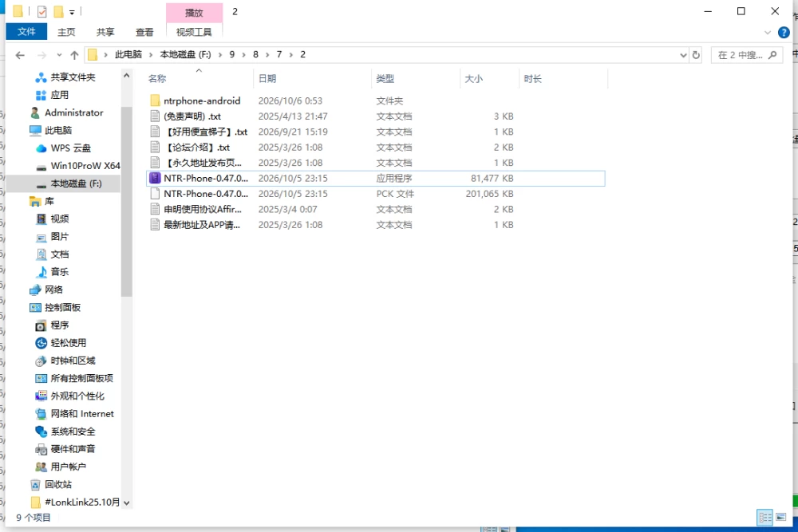Switch to the 主页 ribbon tab

[x=66, y=32]
